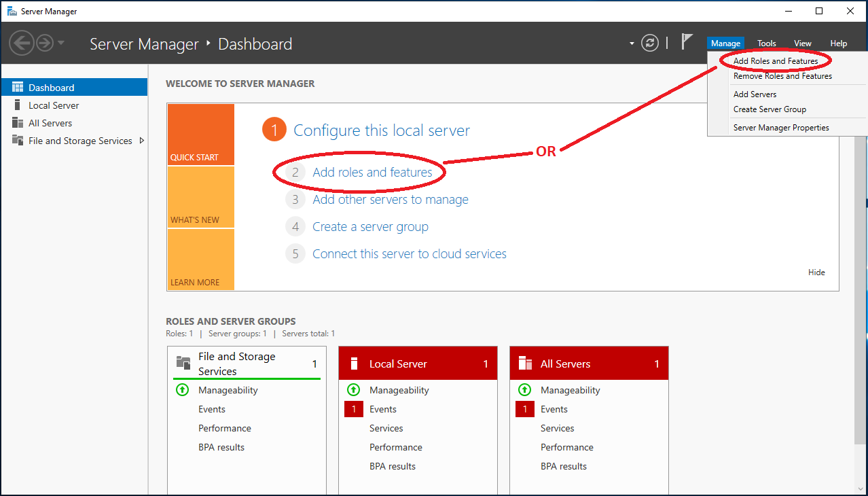
Task: Select File and Storage Services in sidebar
Action: coord(74,141)
